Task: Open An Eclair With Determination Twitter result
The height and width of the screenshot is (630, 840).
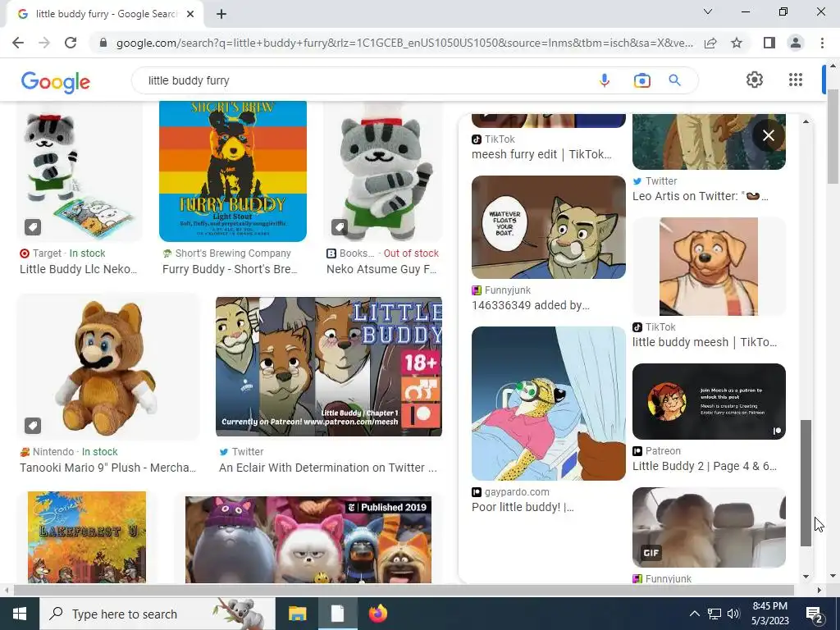Action: 328,468
